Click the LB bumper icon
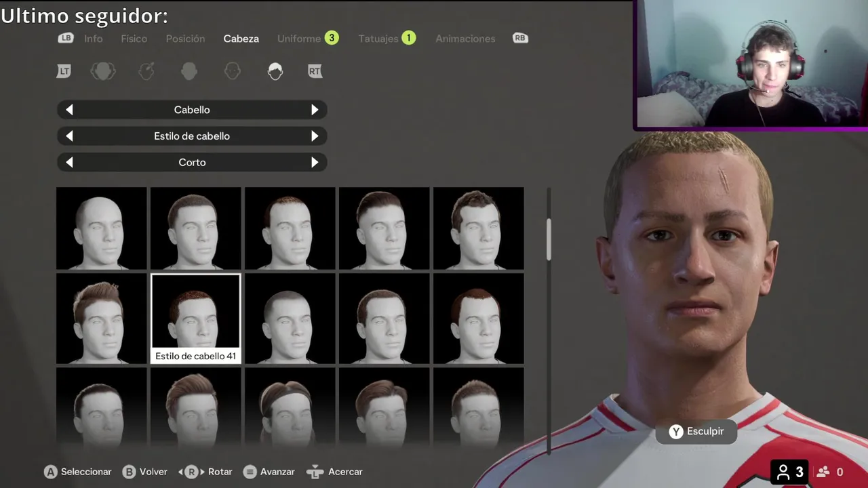Screen dimensions: 868x488 (66, 39)
